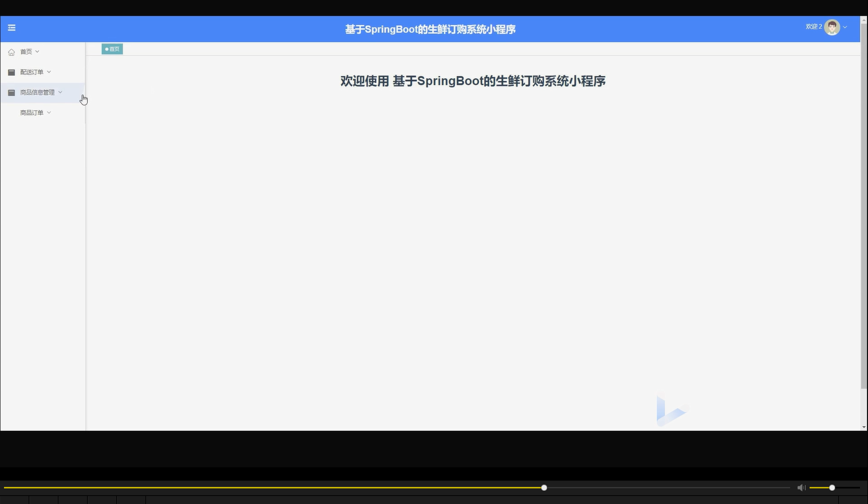Switch to the 首页 breadcrumb tab

(x=112, y=49)
